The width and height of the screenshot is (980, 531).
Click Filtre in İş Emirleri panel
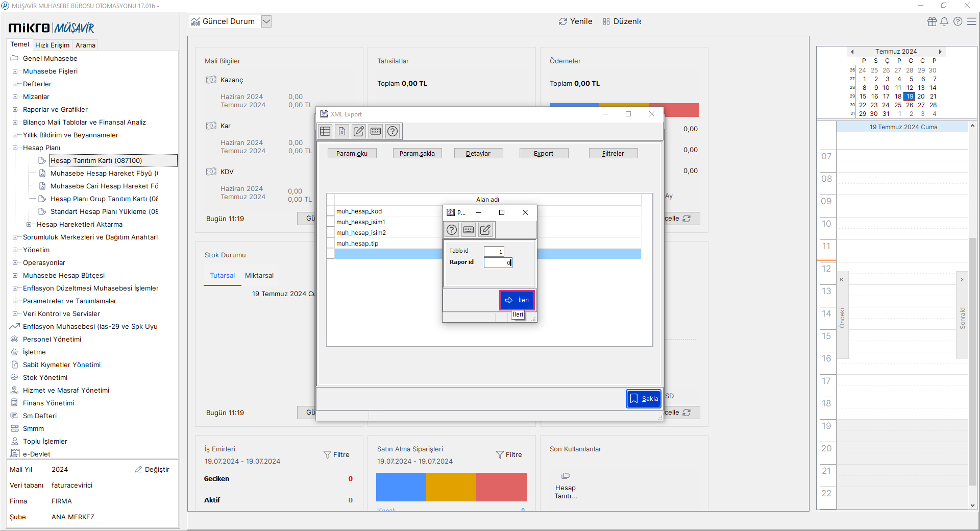(336, 455)
